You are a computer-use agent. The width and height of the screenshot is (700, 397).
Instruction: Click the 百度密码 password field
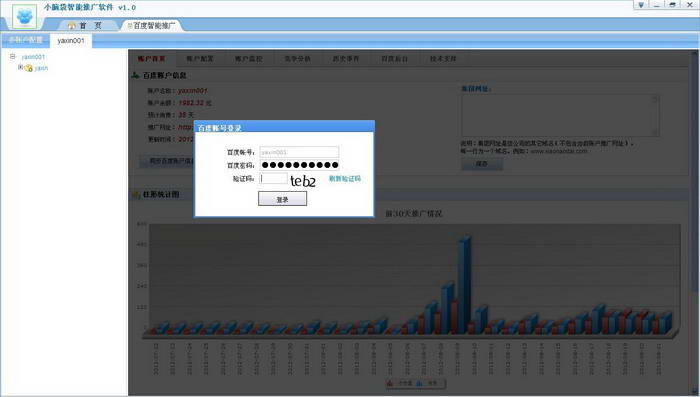(x=299, y=165)
